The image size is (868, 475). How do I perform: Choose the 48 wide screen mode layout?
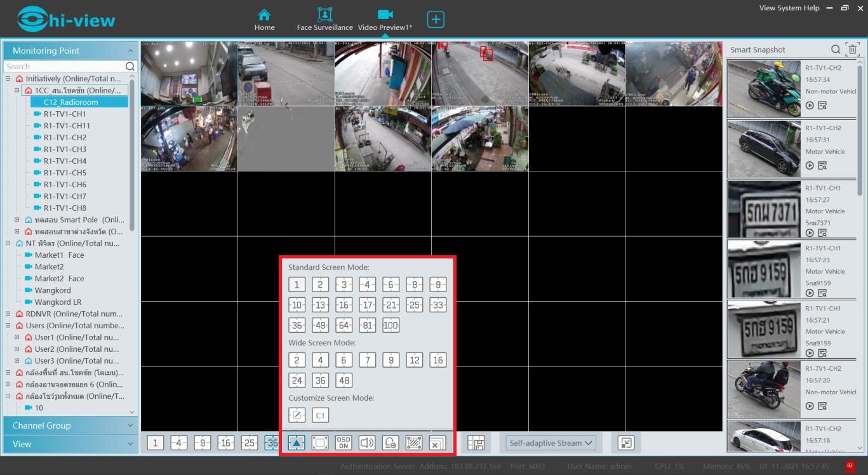pyautogui.click(x=344, y=380)
